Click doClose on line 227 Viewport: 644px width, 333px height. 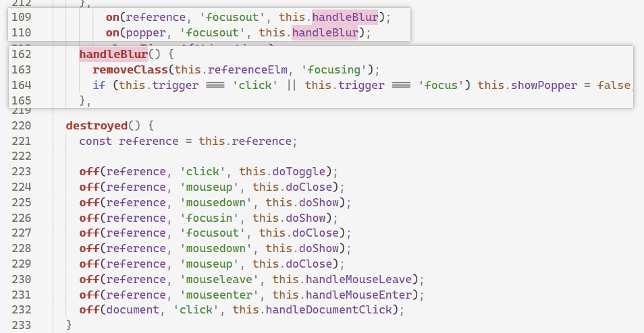(319, 233)
